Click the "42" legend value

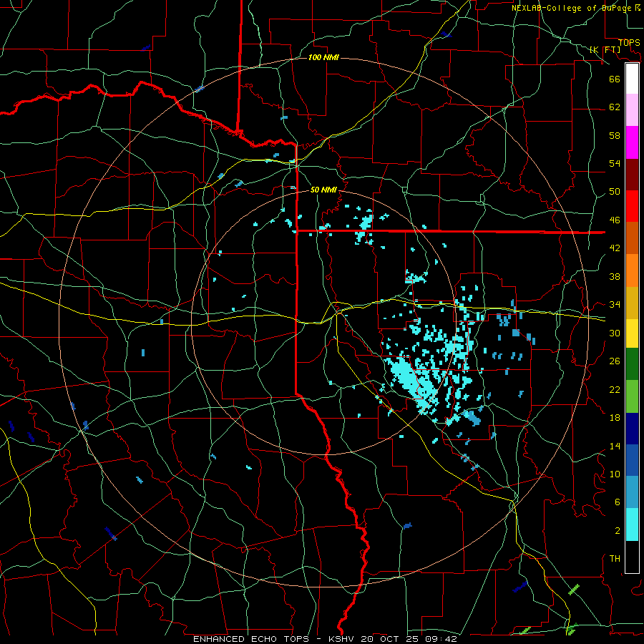tap(615, 248)
